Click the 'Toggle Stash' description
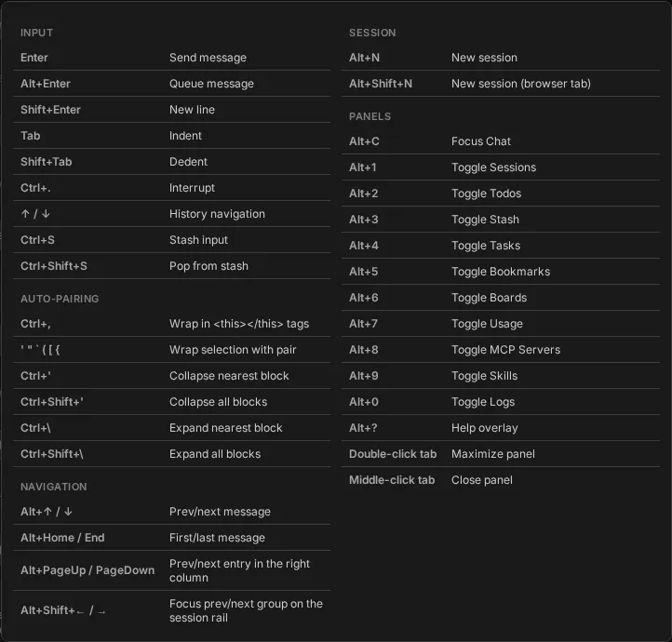The image size is (672, 642). (485, 220)
